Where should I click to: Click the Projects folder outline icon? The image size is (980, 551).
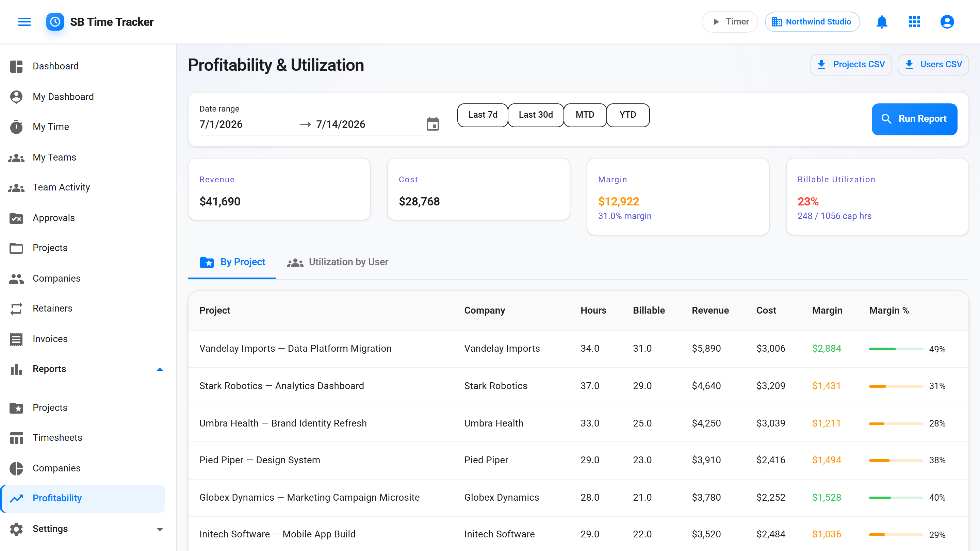point(16,248)
